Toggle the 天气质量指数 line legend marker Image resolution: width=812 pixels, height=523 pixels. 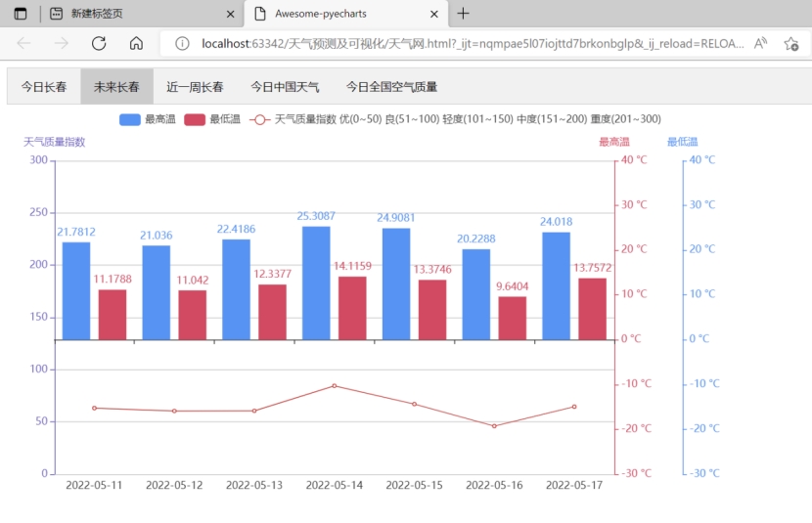click(x=259, y=120)
